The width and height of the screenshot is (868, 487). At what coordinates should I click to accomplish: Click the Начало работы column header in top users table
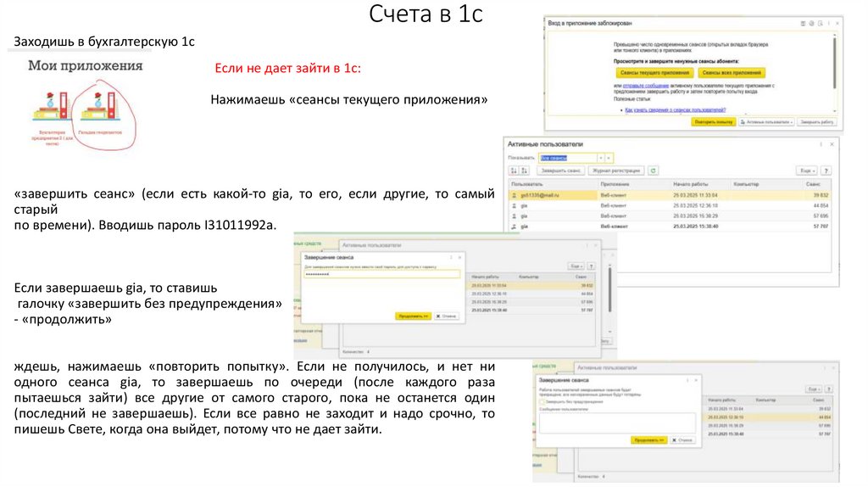pos(699,184)
